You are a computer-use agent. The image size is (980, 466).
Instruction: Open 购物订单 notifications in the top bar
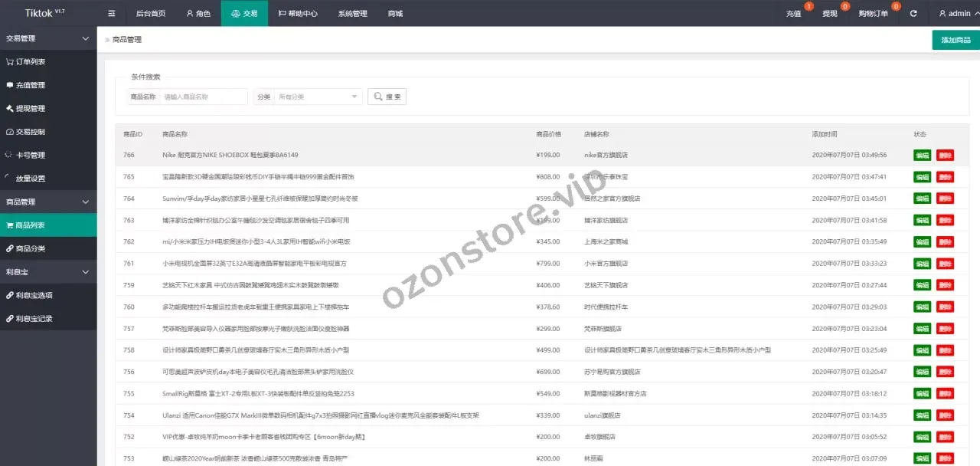point(873,14)
